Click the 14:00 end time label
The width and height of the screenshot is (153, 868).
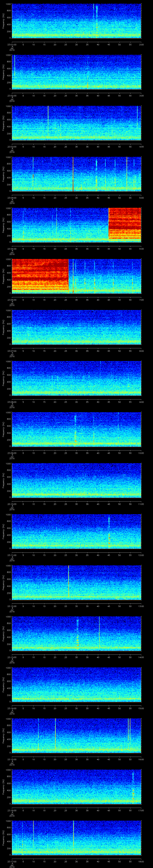[x=141, y=657]
